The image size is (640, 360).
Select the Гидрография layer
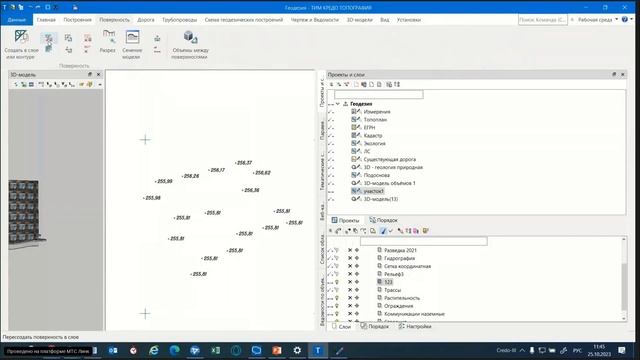pos(399,258)
